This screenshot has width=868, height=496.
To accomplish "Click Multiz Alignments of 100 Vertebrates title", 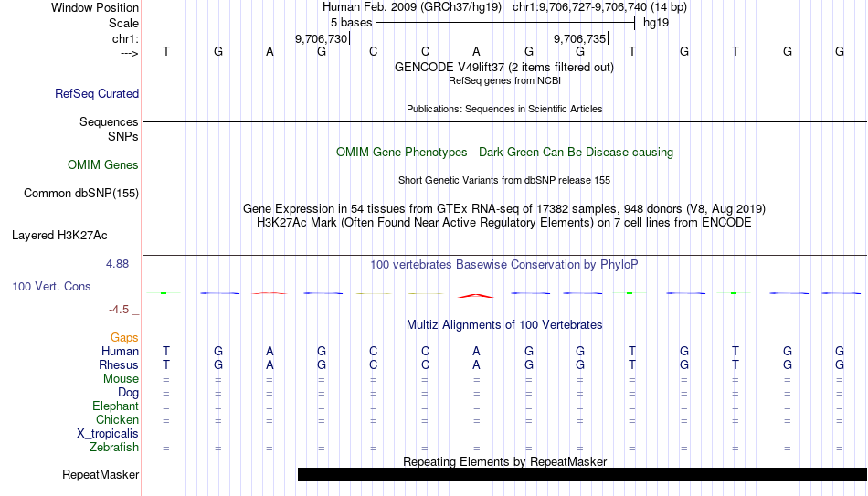I will 504,325.
